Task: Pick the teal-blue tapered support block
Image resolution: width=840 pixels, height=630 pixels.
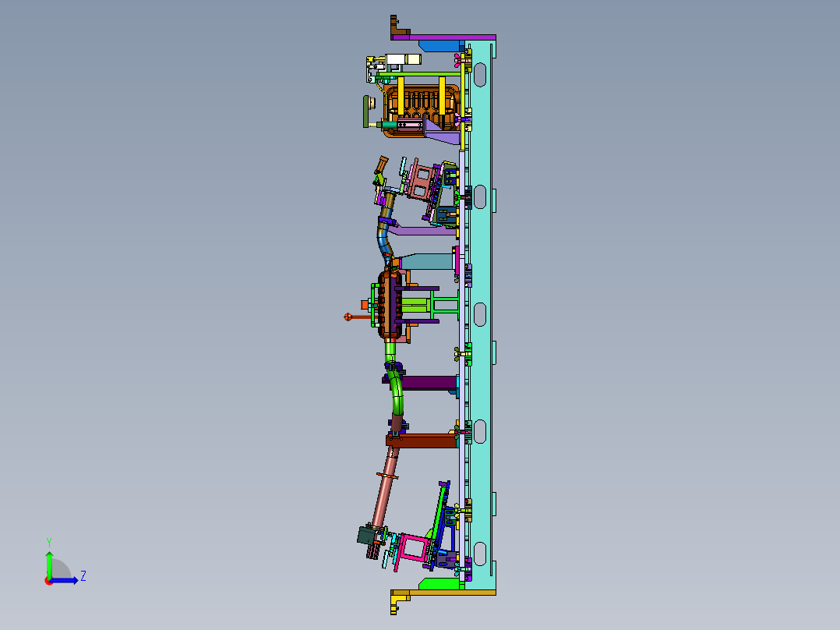Action: click(x=427, y=262)
